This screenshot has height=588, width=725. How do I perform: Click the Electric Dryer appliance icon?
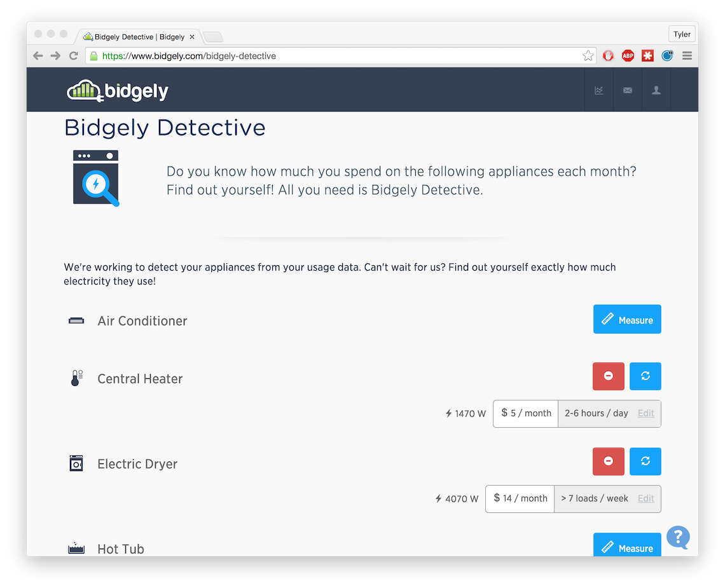76,463
